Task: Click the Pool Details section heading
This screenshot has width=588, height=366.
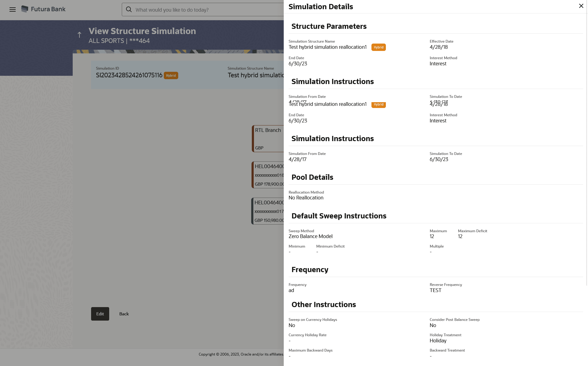Action: click(x=312, y=177)
